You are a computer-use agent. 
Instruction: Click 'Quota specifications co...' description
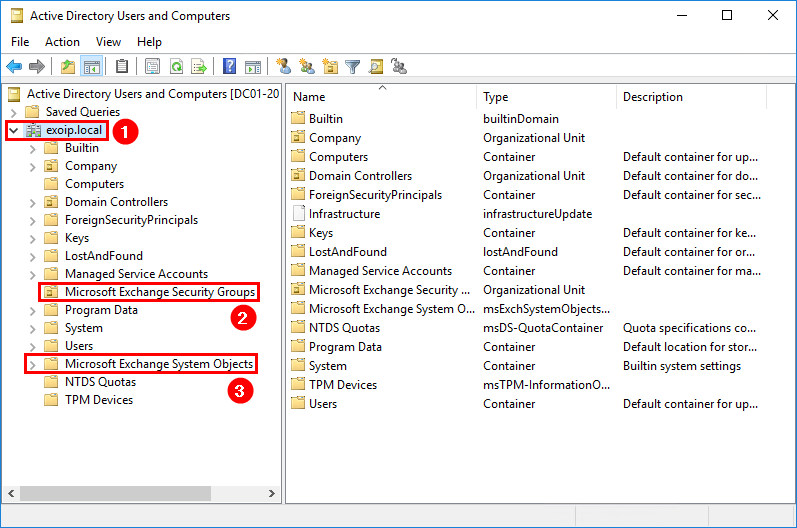(689, 328)
